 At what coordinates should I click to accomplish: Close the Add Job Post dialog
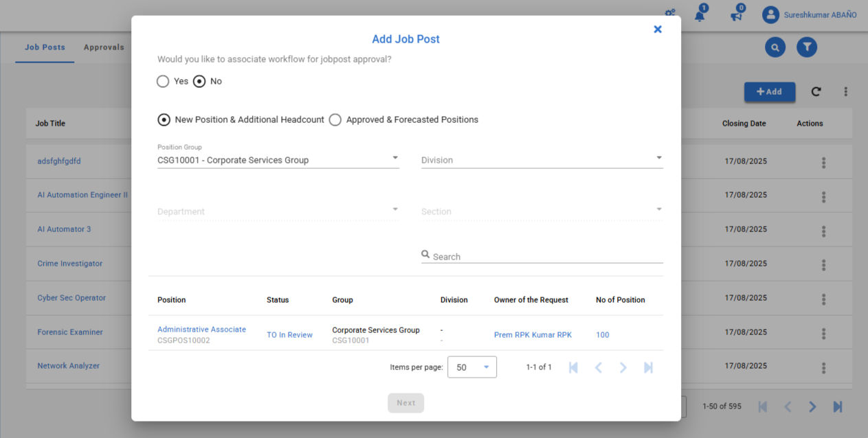658,30
